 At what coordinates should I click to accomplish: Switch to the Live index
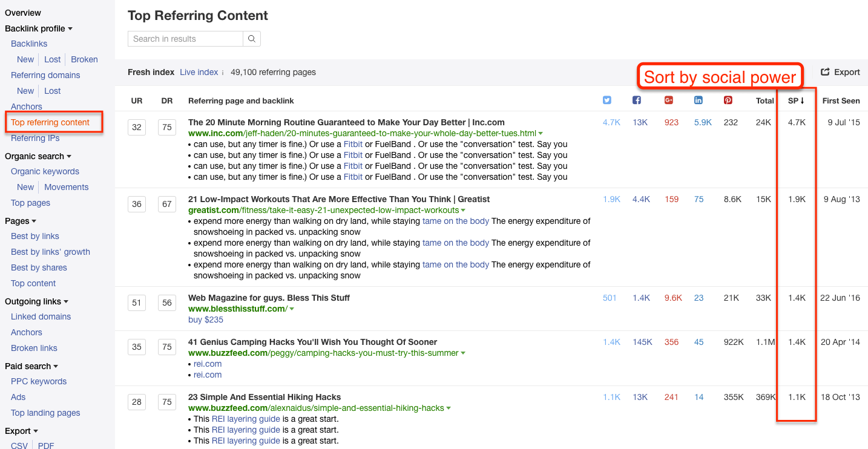[x=199, y=72]
